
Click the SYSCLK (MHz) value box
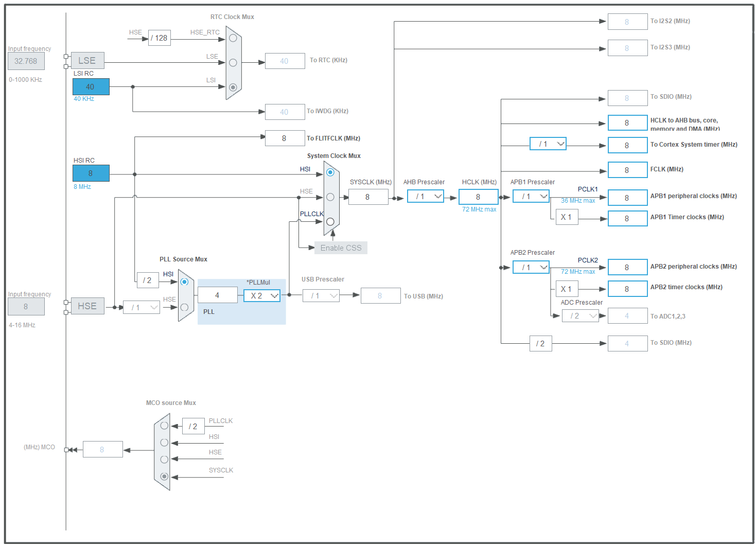point(368,197)
